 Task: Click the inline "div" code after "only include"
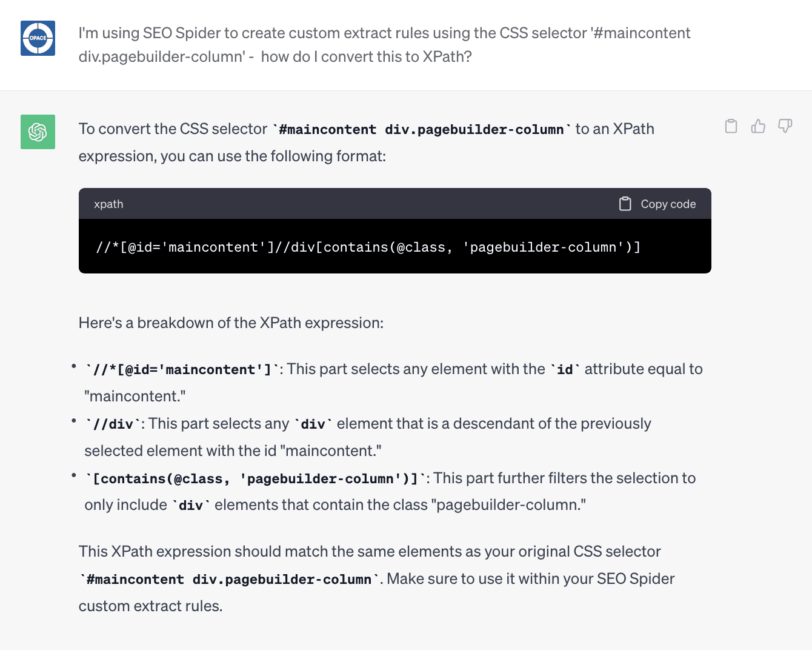[191, 506]
